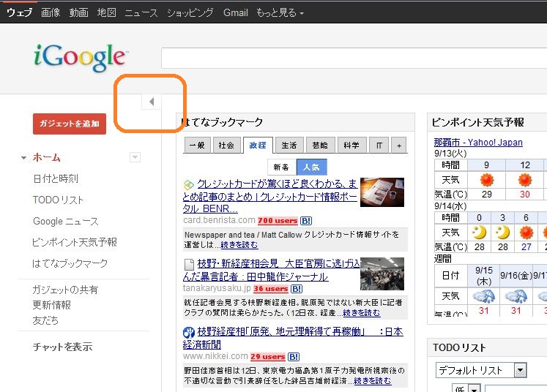Click the 700 users count link
The height and width of the screenshot is (392, 547).
[278, 221]
